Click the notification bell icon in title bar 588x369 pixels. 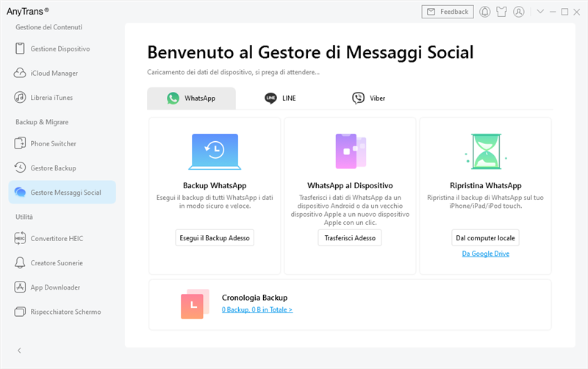tap(485, 12)
